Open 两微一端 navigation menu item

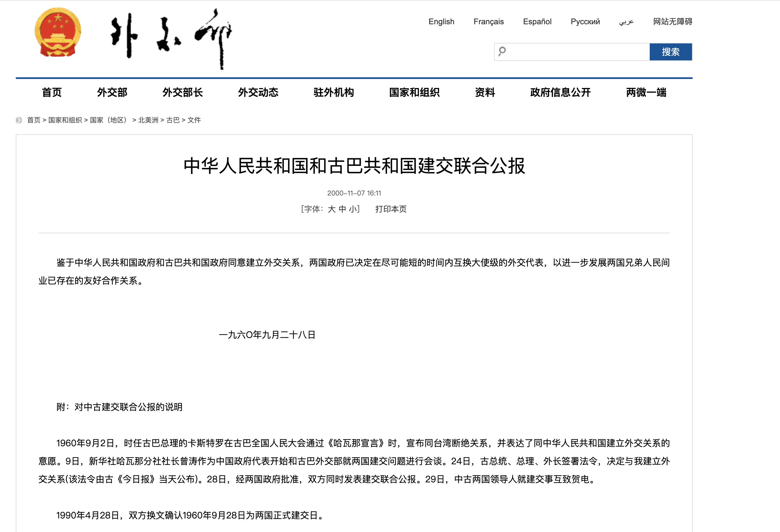(x=646, y=92)
